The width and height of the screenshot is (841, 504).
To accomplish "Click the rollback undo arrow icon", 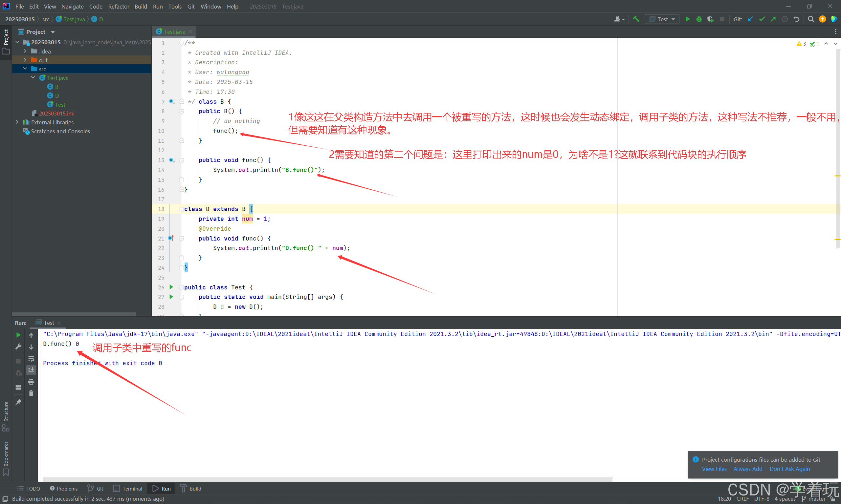I will point(796,19).
